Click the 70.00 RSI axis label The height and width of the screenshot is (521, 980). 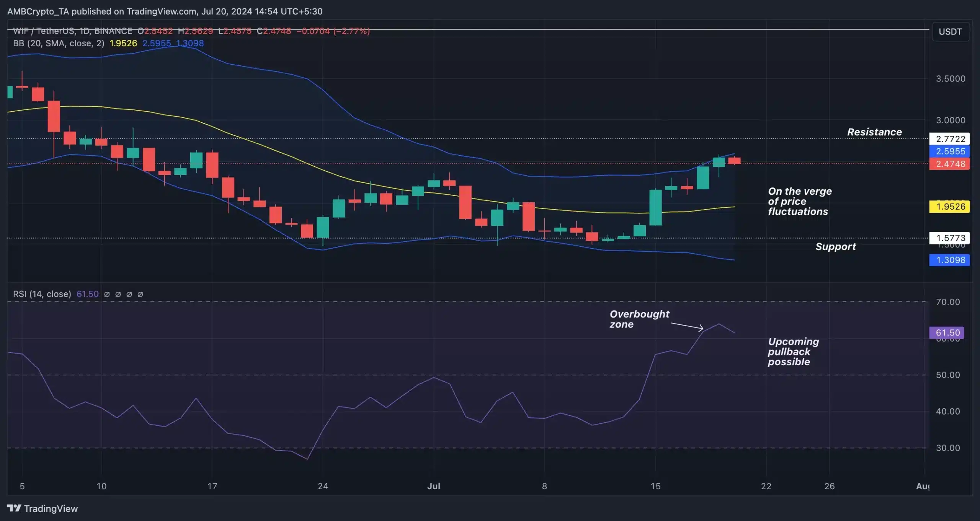click(x=948, y=302)
